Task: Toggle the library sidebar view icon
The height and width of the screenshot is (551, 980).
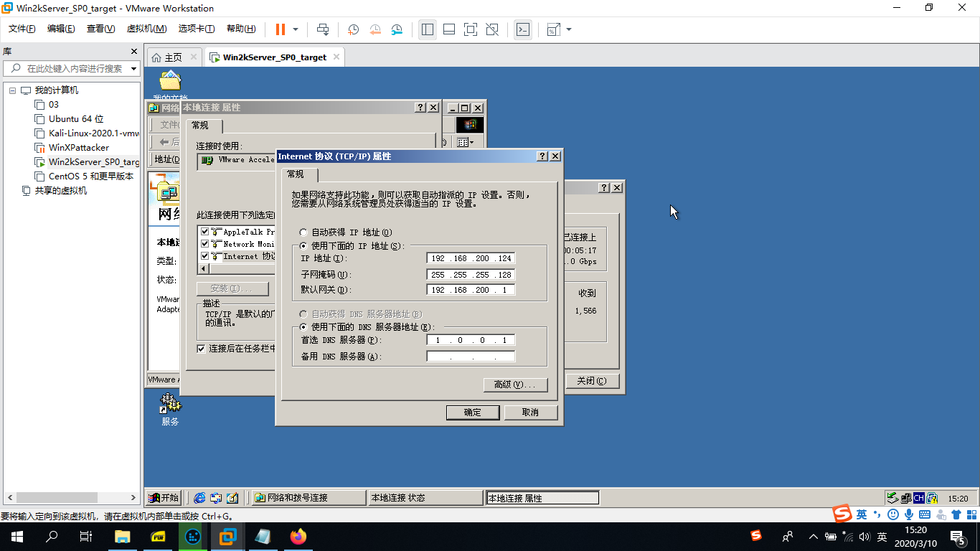Action: point(428,29)
